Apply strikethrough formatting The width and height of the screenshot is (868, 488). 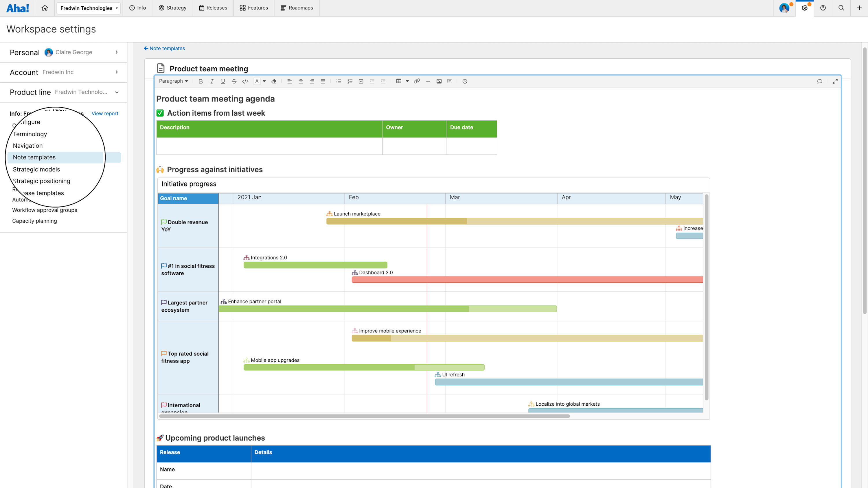tap(234, 81)
